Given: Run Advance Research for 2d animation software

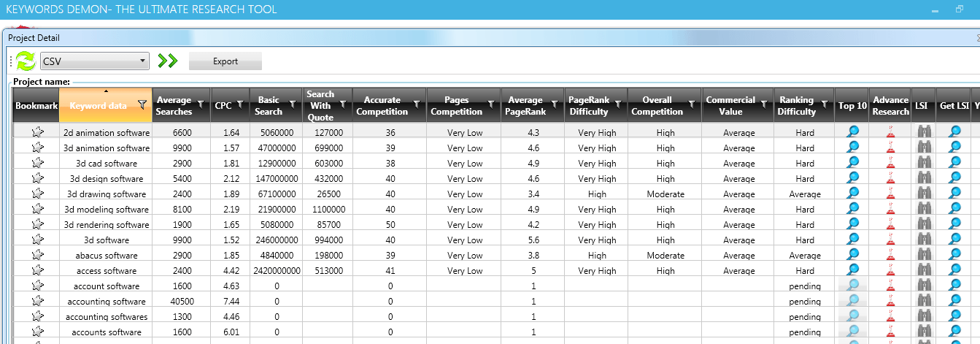Looking at the screenshot, I should click(890, 132).
